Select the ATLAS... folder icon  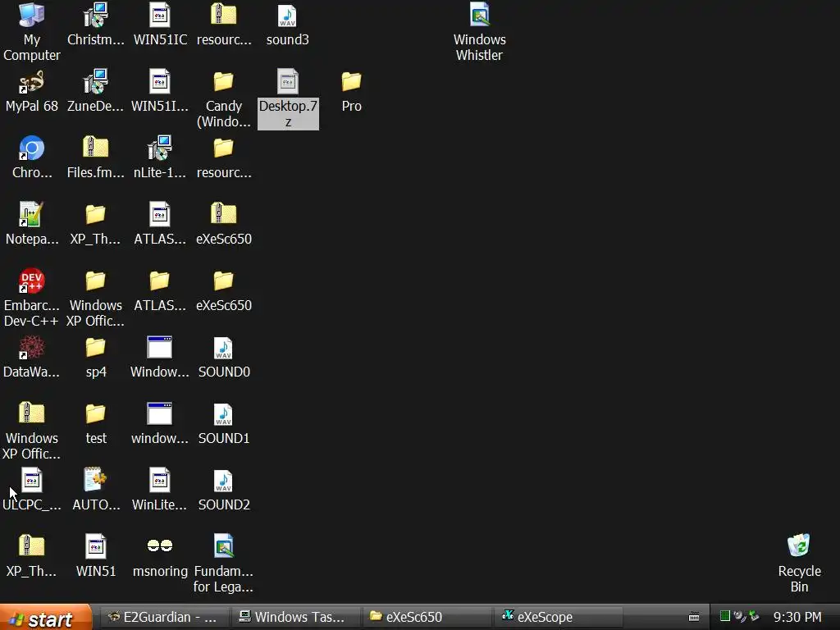pos(160,281)
